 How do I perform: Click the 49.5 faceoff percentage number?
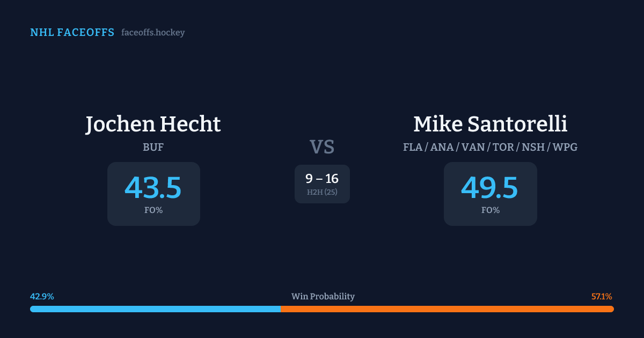pyautogui.click(x=489, y=188)
